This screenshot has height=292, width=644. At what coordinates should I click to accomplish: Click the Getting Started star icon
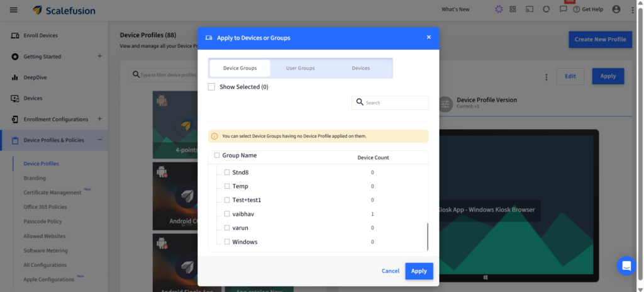pyautogui.click(x=15, y=57)
